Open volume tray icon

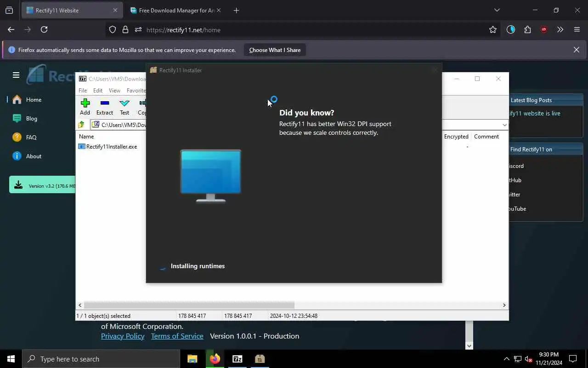pyautogui.click(x=529, y=359)
